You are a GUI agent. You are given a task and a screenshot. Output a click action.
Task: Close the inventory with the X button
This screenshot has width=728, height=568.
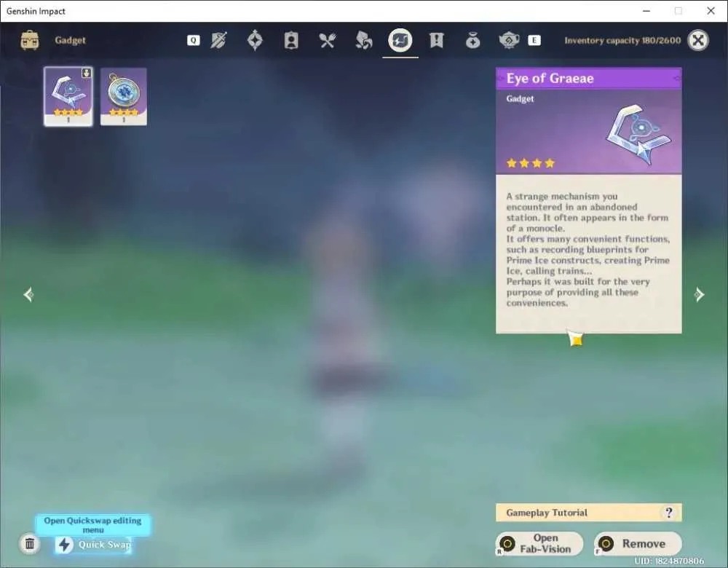tap(698, 40)
